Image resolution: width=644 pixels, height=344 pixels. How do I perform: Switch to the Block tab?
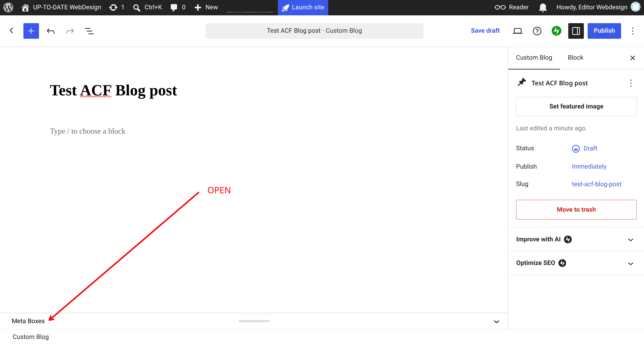[x=575, y=58]
